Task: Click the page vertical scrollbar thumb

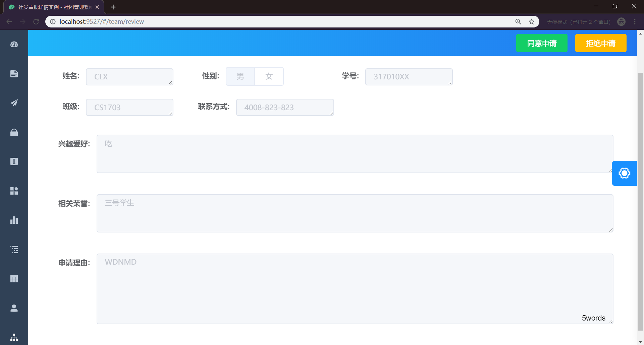Action: point(640,201)
